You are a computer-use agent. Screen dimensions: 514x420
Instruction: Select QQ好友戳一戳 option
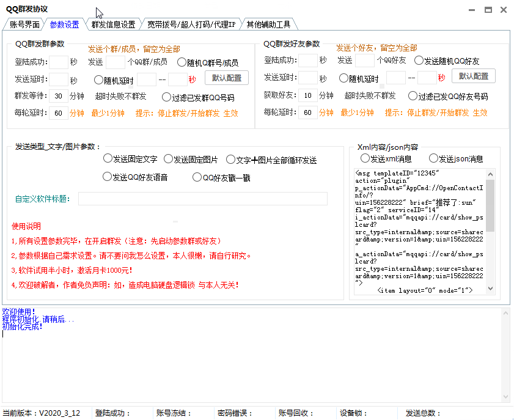[x=221, y=178]
